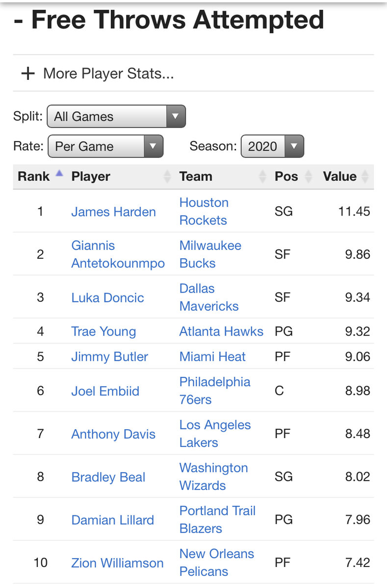This screenshot has width=387, height=588.
Task: Open James Harden player link
Action: point(113,212)
